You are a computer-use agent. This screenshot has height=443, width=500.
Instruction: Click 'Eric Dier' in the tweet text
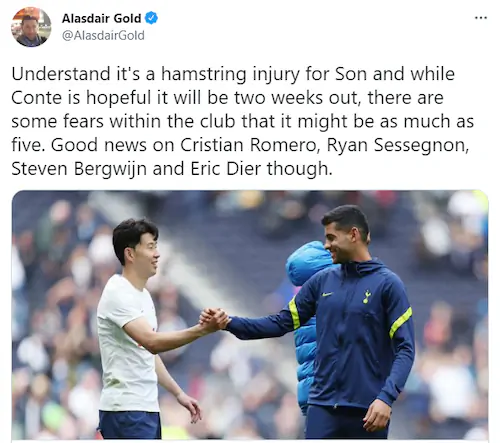[226, 169]
